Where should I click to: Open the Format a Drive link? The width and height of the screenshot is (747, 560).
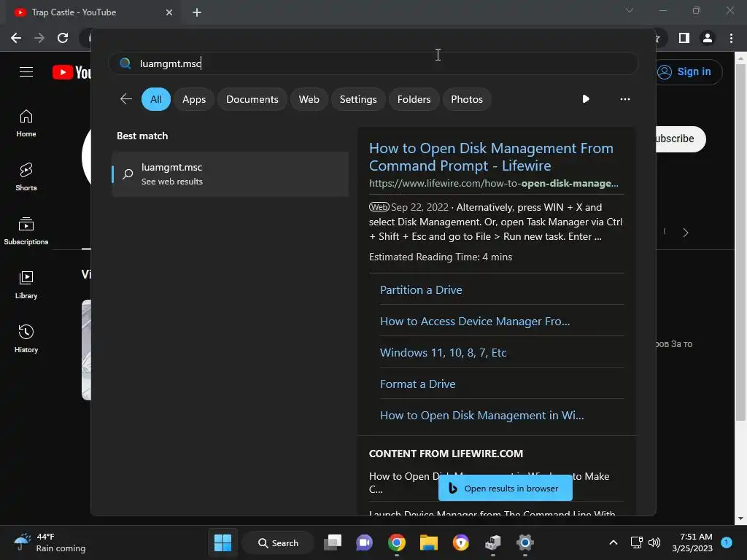click(x=417, y=384)
